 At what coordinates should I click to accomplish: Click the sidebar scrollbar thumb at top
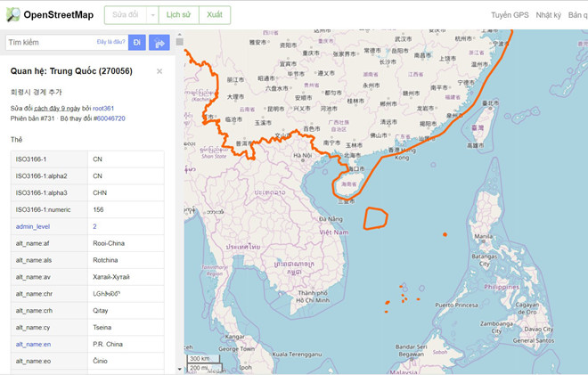click(x=179, y=42)
